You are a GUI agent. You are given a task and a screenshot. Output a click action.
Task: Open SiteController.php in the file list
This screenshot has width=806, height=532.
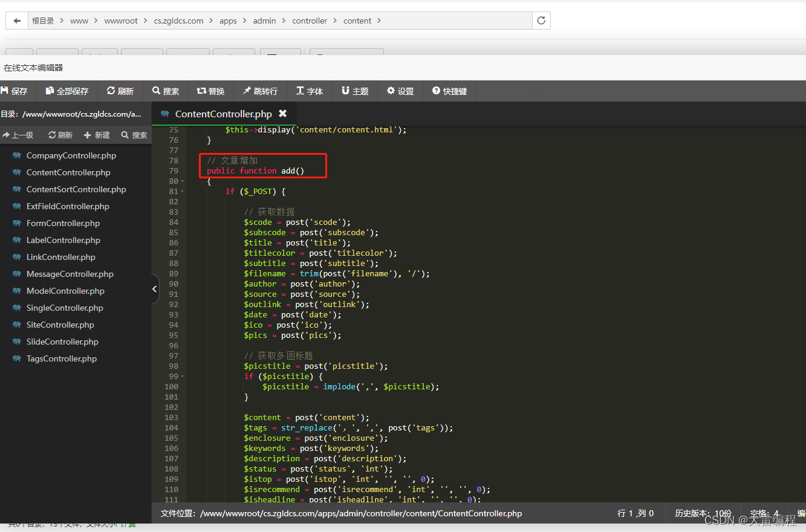[x=60, y=325]
